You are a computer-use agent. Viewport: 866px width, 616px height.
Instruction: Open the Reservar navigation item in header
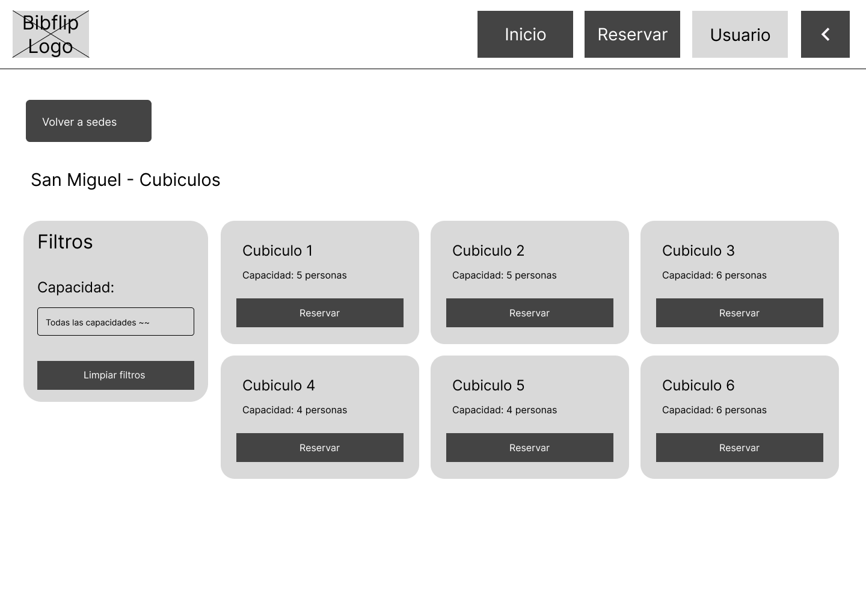pyautogui.click(x=632, y=34)
